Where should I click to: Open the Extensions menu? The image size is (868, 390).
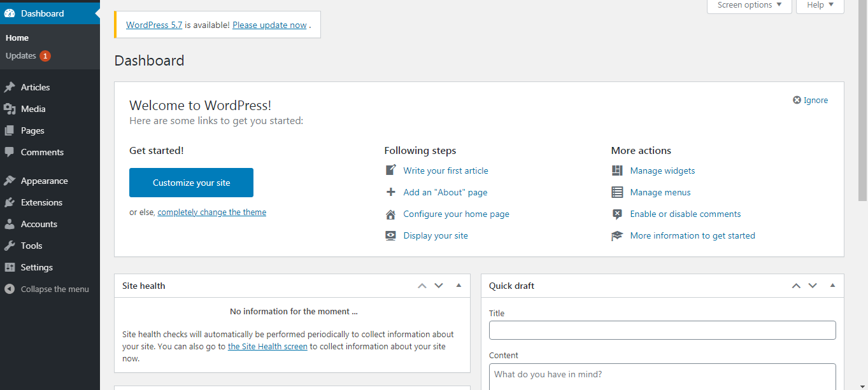pyautogui.click(x=50, y=202)
